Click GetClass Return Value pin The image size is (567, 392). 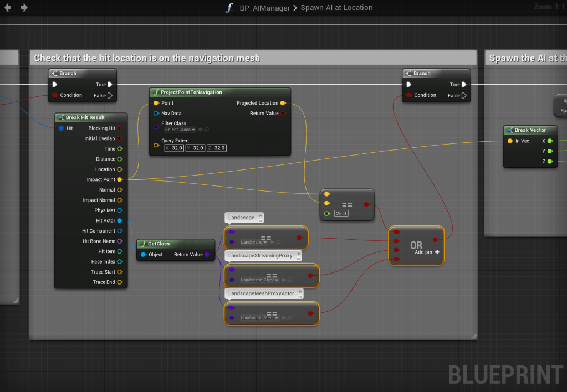point(207,255)
